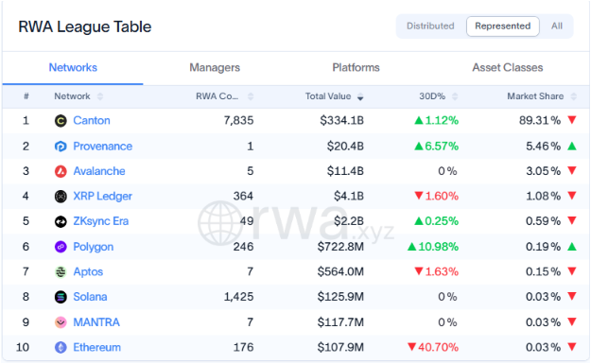Click the ZKsync Era logo icon

click(61, 221)
